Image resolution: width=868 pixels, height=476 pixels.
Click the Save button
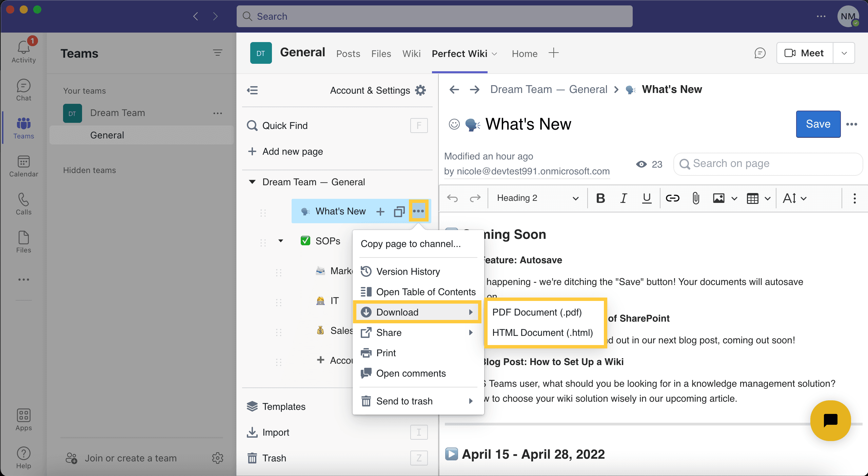click(818, 124)
